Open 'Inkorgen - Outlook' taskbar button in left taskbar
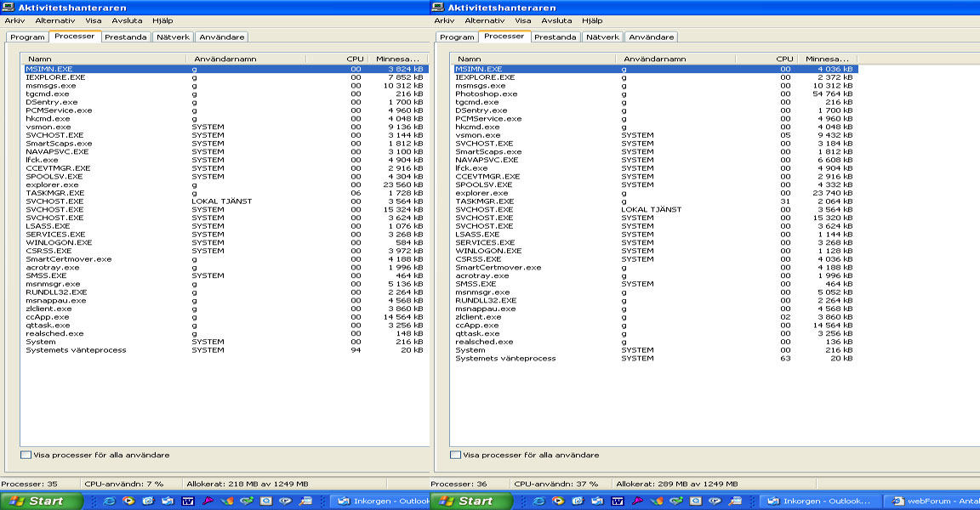 click(380, 501)
